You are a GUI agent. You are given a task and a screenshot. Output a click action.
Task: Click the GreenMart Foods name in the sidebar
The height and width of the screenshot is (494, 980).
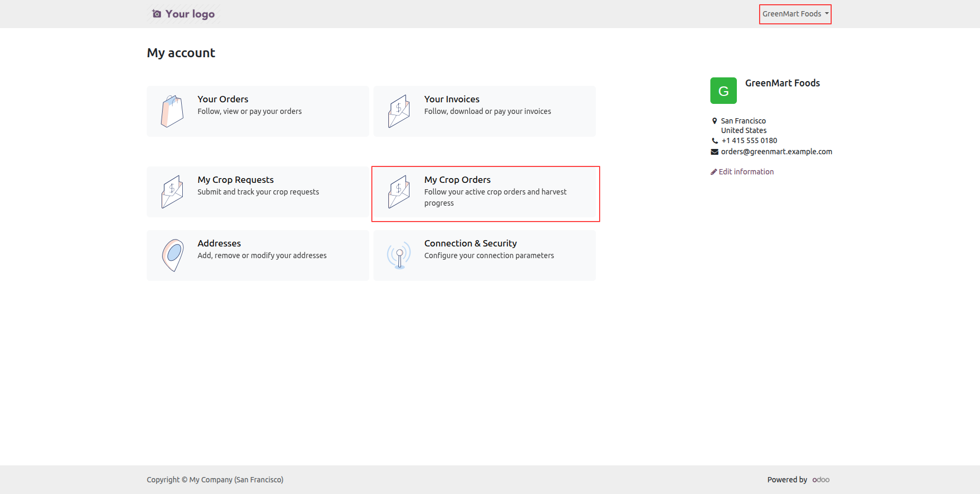pos(782,83)
